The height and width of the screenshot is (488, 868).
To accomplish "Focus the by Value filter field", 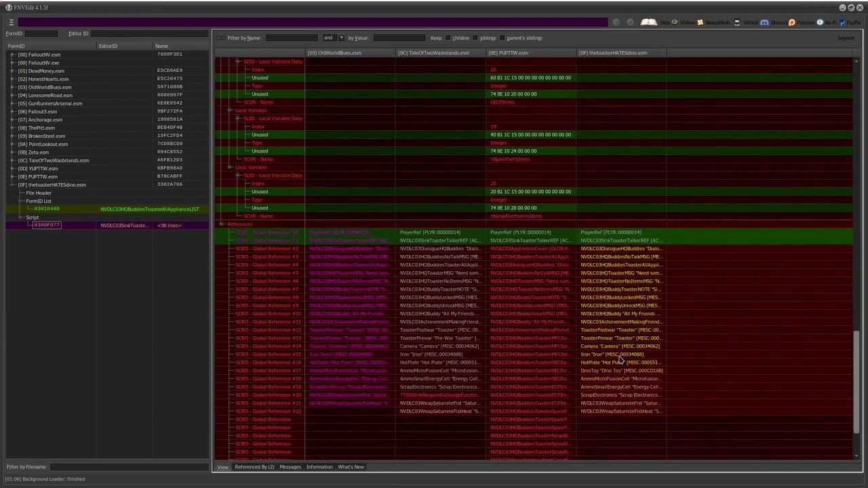I will 399,38.
